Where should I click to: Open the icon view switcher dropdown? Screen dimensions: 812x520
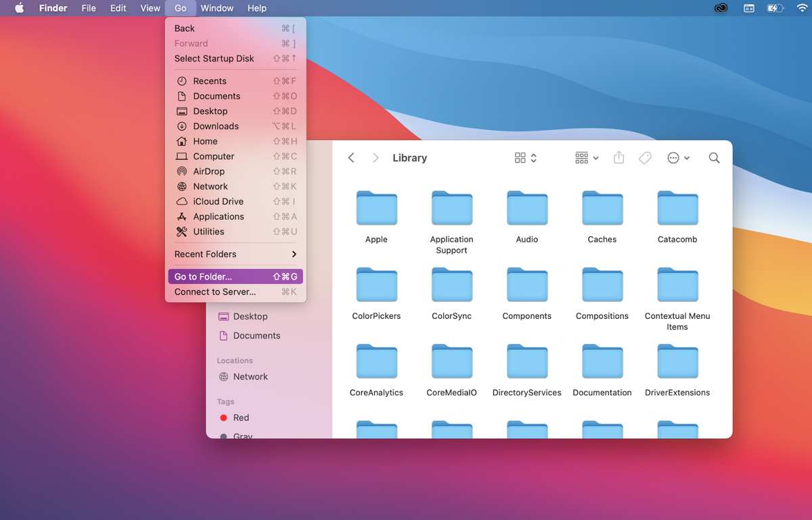pos(525,158)
